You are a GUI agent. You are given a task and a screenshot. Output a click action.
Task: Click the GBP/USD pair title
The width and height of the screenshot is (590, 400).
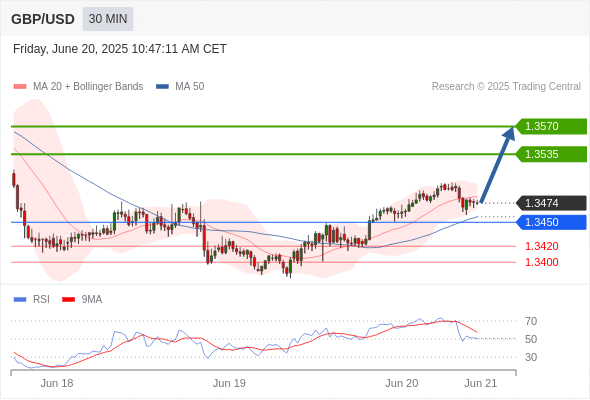43,19
